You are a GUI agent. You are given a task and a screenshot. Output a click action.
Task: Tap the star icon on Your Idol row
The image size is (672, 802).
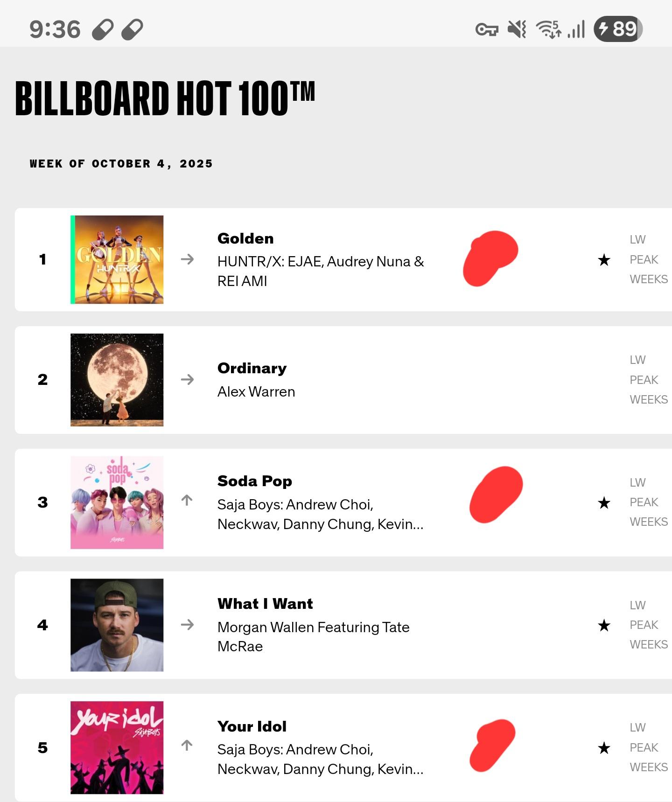[x=604, y=748]
